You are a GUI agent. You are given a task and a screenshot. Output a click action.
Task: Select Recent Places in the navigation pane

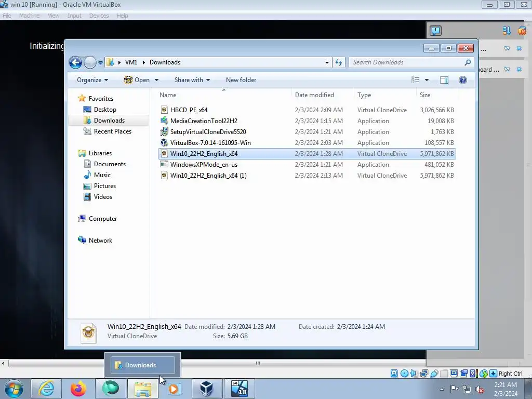[112, 131]
